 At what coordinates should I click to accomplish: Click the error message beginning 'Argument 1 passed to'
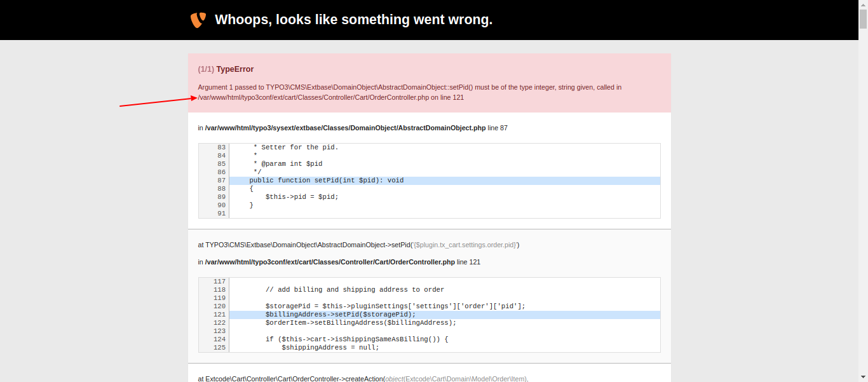point(410,92)
